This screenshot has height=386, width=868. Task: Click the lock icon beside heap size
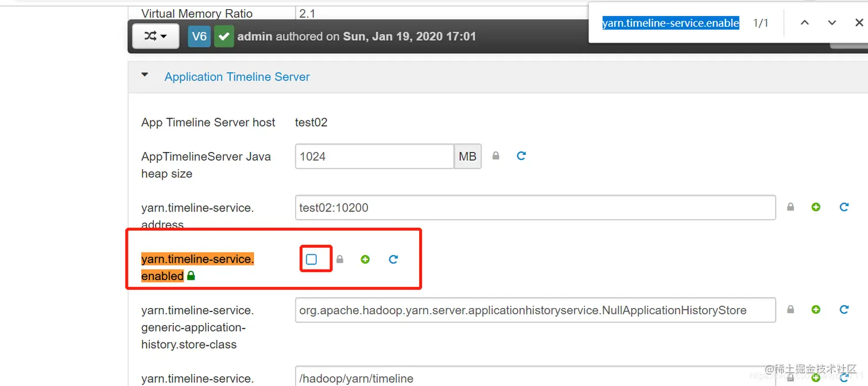click(496, 156)
